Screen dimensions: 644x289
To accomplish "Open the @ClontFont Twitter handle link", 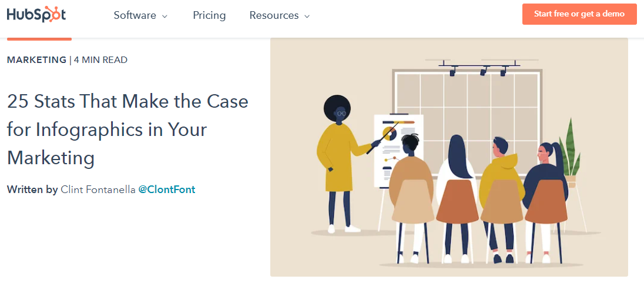I will click(166, 190).
